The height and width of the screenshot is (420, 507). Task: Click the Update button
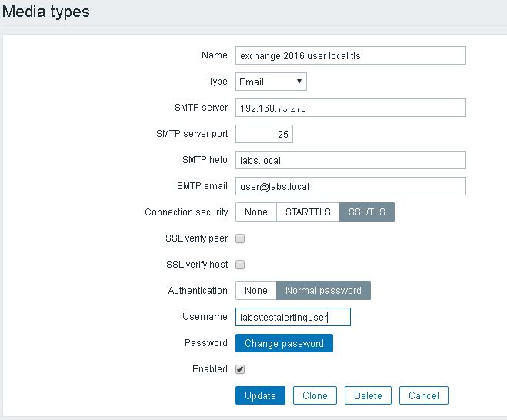260,395
